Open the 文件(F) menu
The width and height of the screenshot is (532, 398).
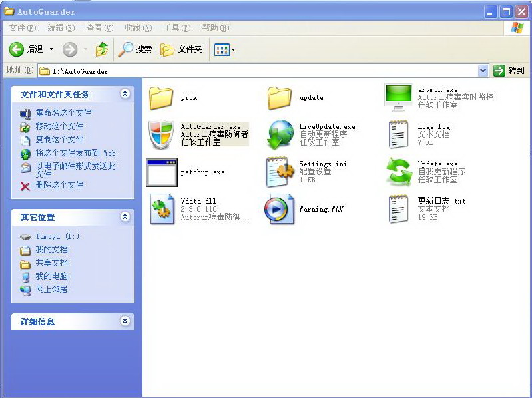point(22,28)
